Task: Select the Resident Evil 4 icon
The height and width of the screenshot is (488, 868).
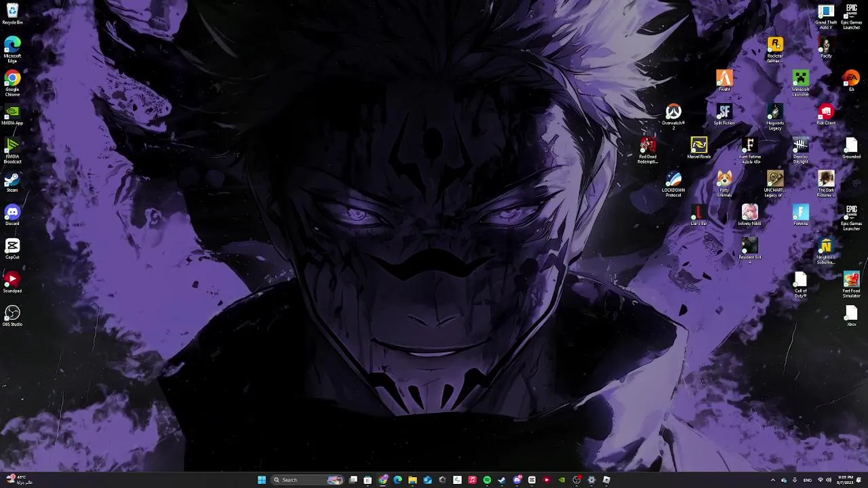Action: point(750,249)
